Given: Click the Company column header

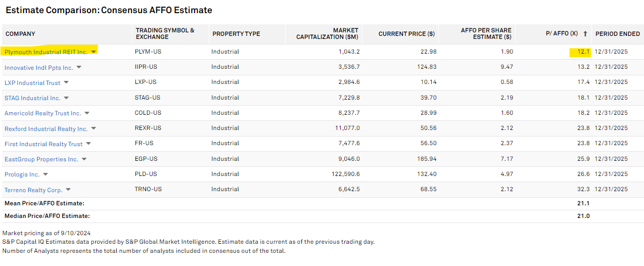Looking at the screenshot, I should coord(20,34).
